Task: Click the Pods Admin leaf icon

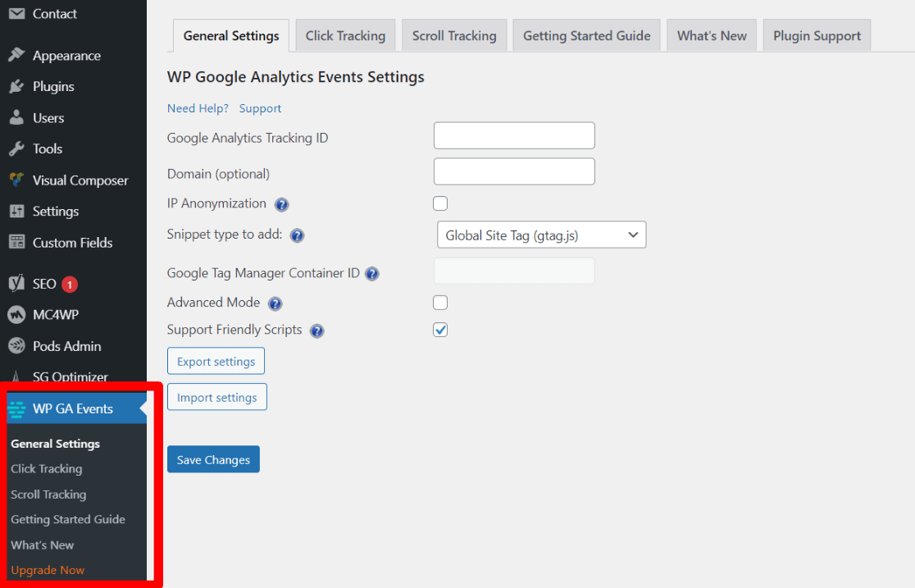Action: [x=17, y=346]
